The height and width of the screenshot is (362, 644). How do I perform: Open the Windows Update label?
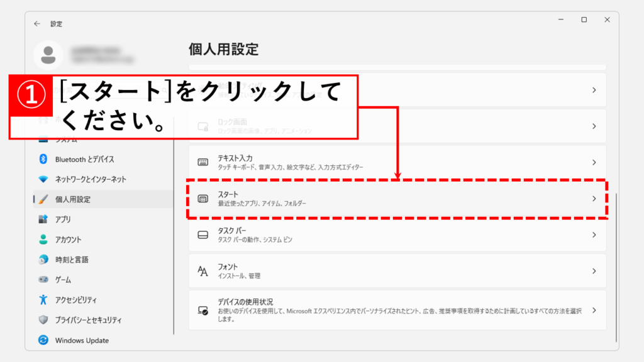coord(82,340)
